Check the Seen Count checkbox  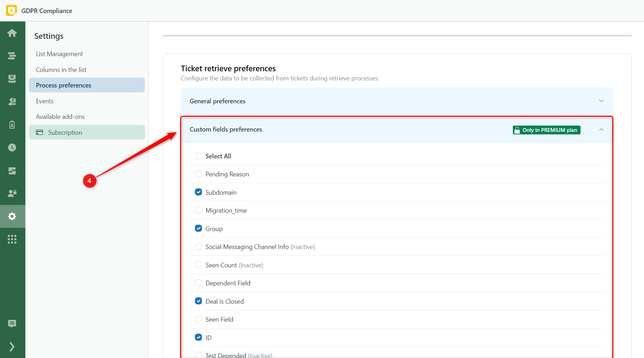198,265
